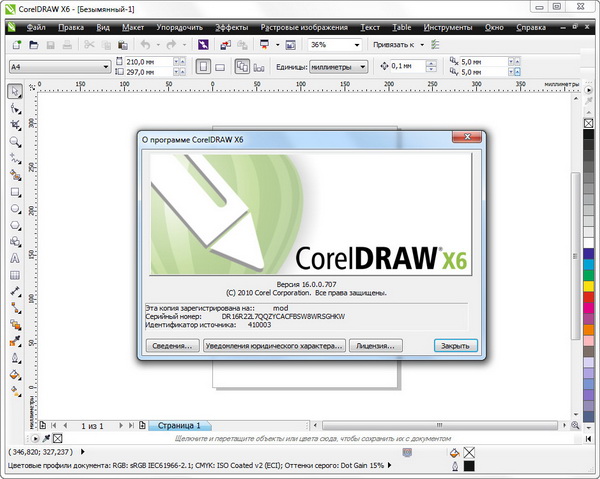This screenshot has height=479, width=600.
Task: Select the Text tool (letter A)
Action: pyautogui.click(x=16, y=257)
